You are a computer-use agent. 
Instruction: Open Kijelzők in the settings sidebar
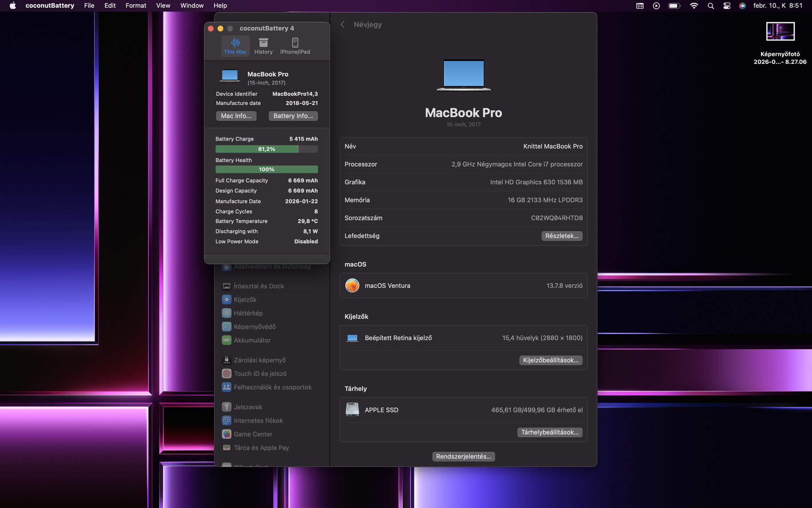[x=239, y=300]
